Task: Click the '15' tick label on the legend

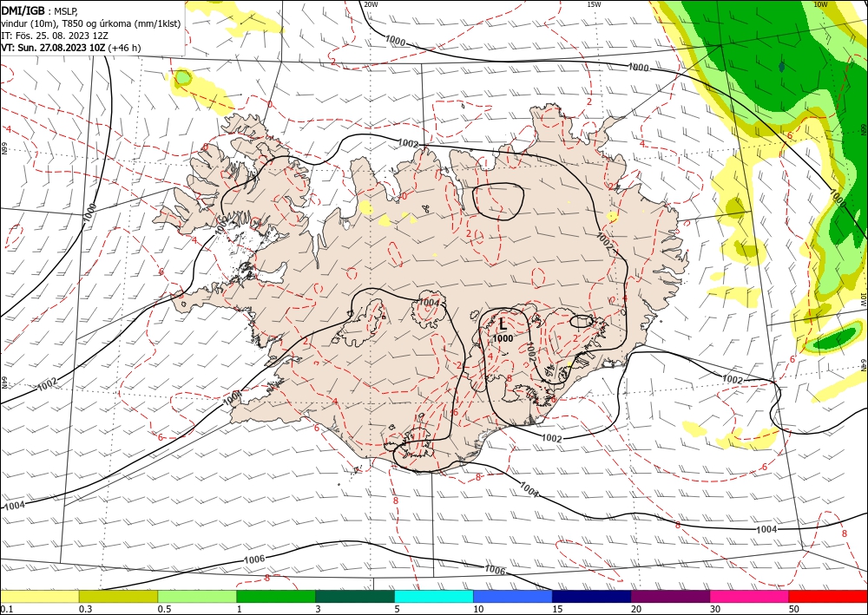Action: (557, 609)
